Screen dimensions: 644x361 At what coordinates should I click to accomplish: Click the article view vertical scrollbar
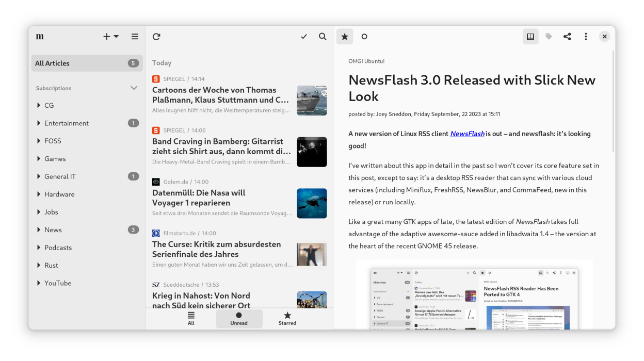click(x=613, y=101)
